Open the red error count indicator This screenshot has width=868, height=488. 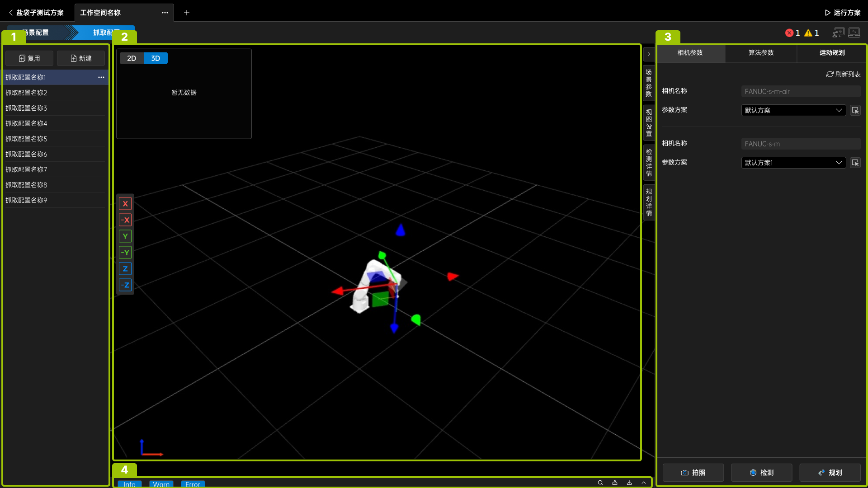(793, 33)
